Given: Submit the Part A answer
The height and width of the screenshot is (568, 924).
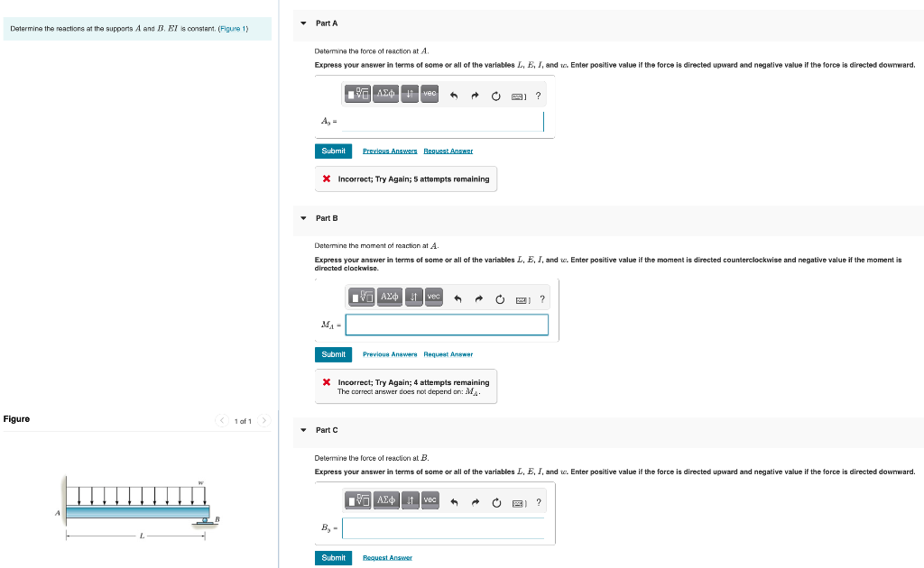Looking at the screenshot, I should (334, 151).
